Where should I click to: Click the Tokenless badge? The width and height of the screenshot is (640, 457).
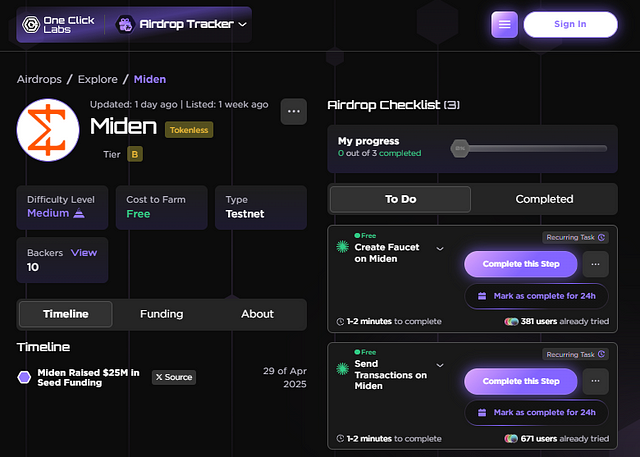[189, 130]
